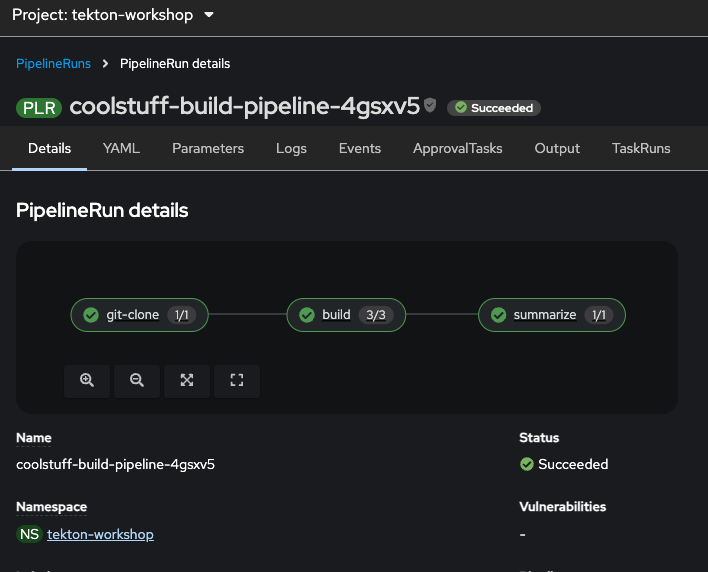The height and width of the screenshot is (572, 708).
Task: Open the Events tab
Action: coord(360,148)
